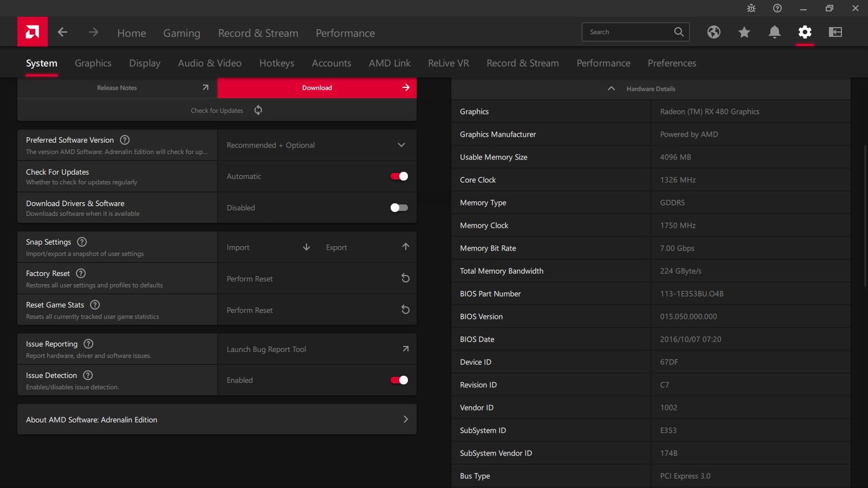The height and width of the screenshot is (488, 868).
Task: Switch to the Graphics settings tab
Action: [x=93, y=63]
